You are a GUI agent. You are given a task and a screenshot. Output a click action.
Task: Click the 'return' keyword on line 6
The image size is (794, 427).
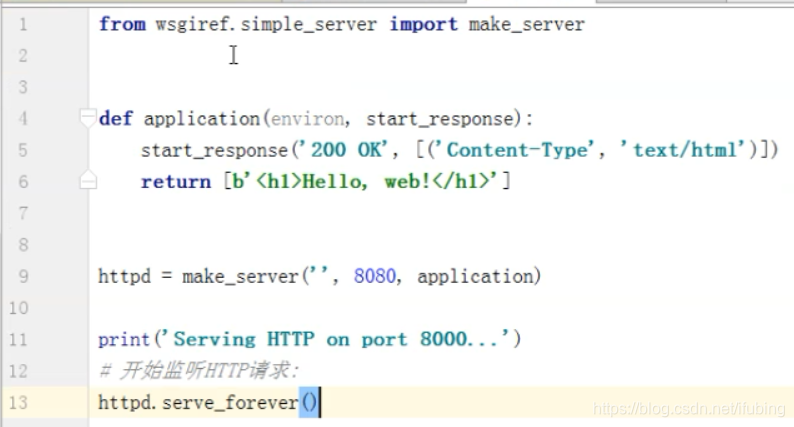(176, 182)
